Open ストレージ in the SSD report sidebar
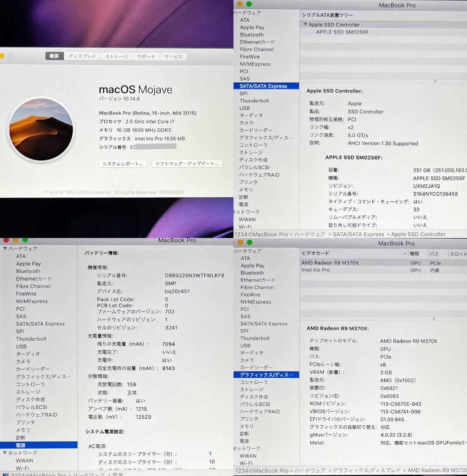 coord(251,152)
